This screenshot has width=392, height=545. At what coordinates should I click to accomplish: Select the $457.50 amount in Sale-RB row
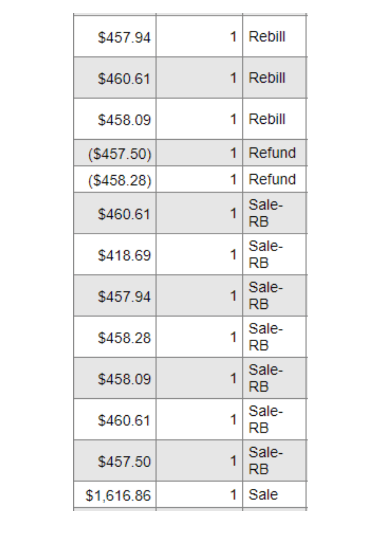pyautogui.click(x=124, y=462)
